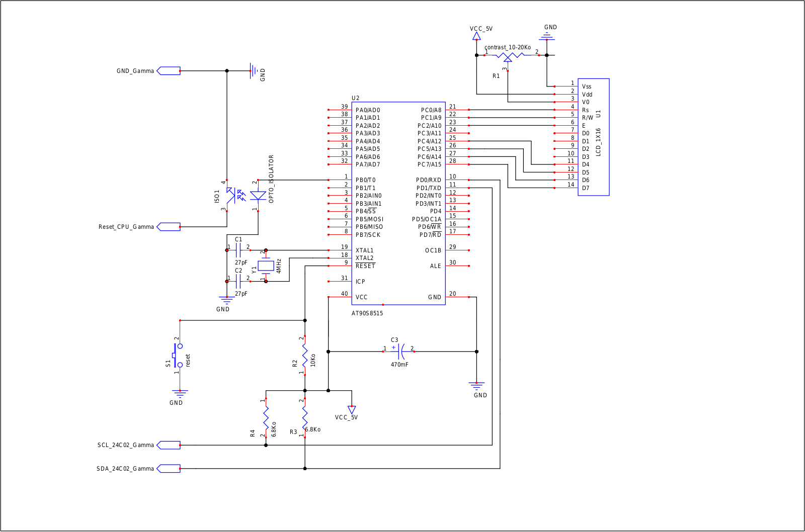Click the VCC_5V power arrow below R2

pos(352,409)
